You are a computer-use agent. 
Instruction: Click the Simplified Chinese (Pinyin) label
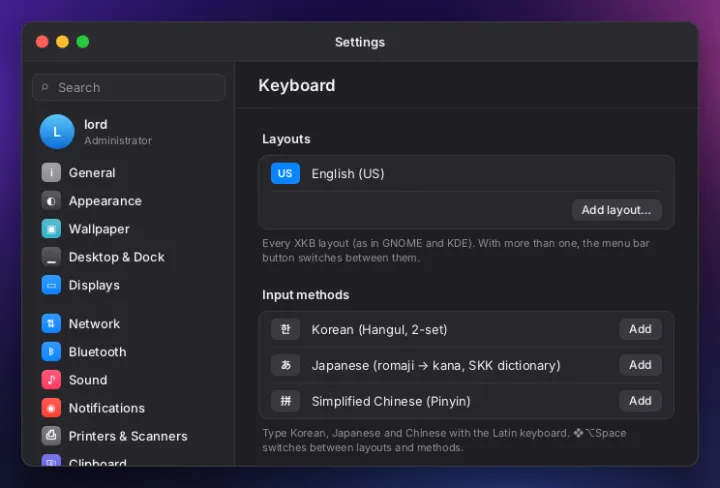[391, 401]
